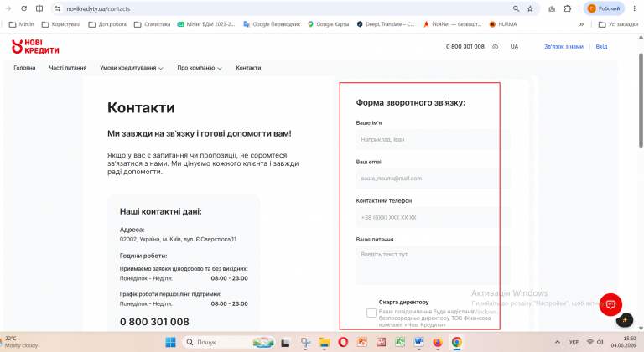
Task: Open the Робочий profile button
Action: [604, 8]
